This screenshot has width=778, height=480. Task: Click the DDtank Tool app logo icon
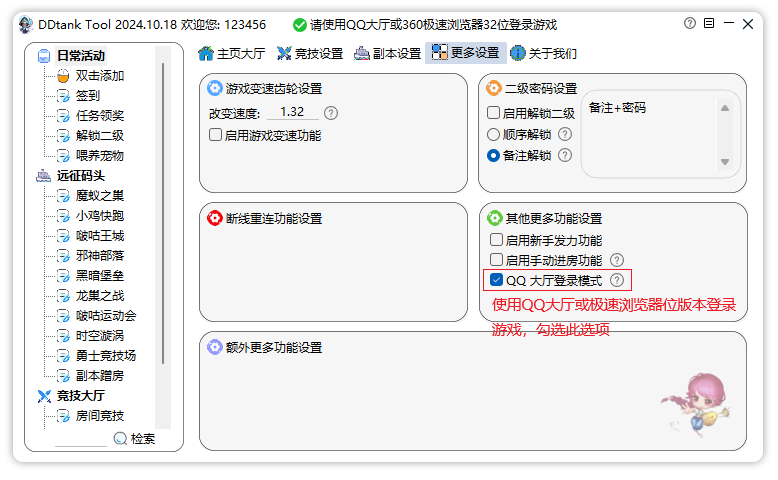tap(26, 24)
